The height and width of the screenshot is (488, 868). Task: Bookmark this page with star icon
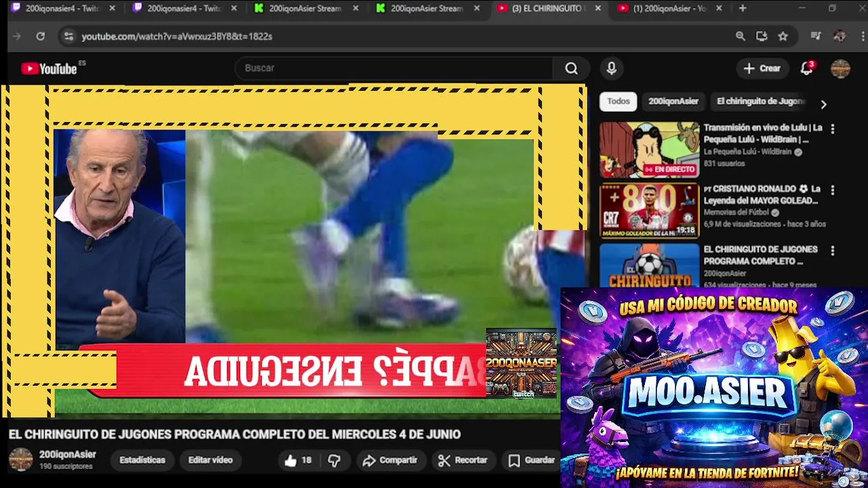783,36
